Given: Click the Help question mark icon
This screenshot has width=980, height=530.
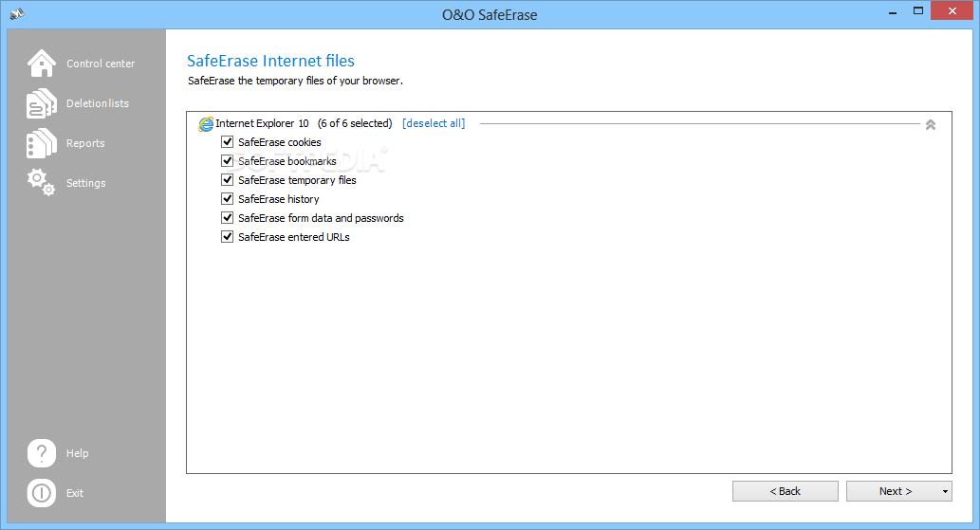Looking at the screenshot, I should click(41, 453).
